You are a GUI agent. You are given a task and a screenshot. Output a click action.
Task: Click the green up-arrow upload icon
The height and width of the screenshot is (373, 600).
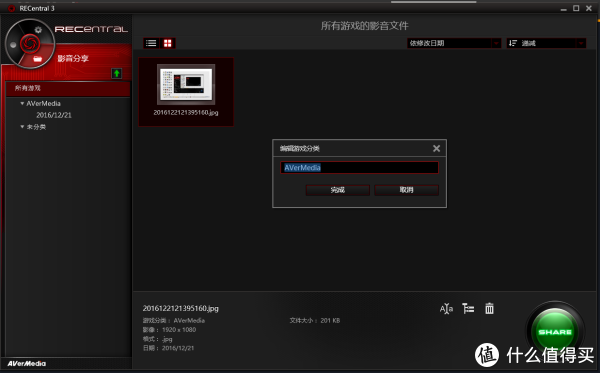117,73
